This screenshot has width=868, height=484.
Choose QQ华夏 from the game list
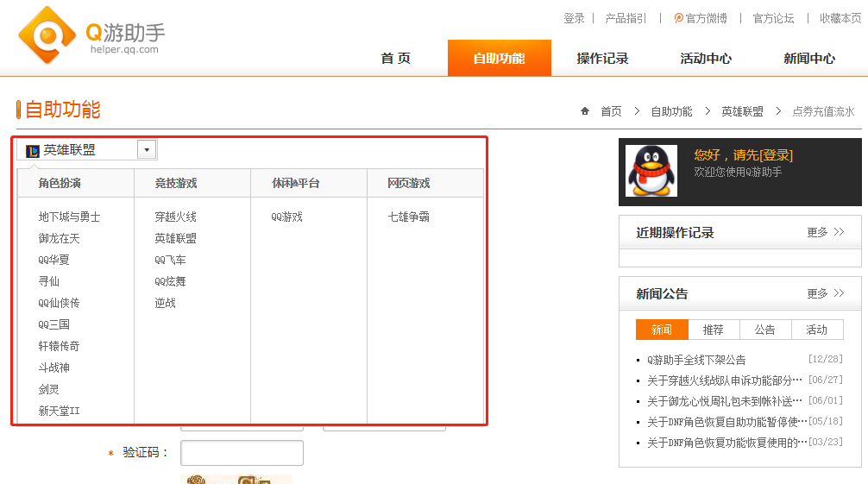tap(53, 261)
